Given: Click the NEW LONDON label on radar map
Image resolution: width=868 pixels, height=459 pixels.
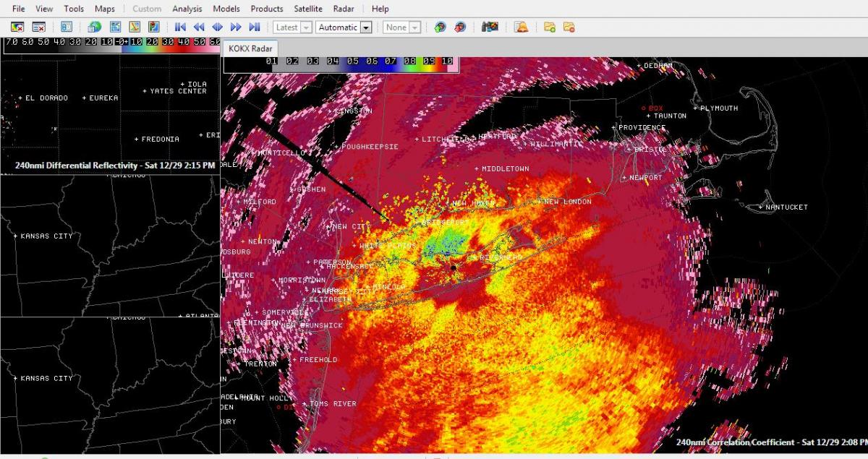Looking at the screenshot, I should (568, 202).
